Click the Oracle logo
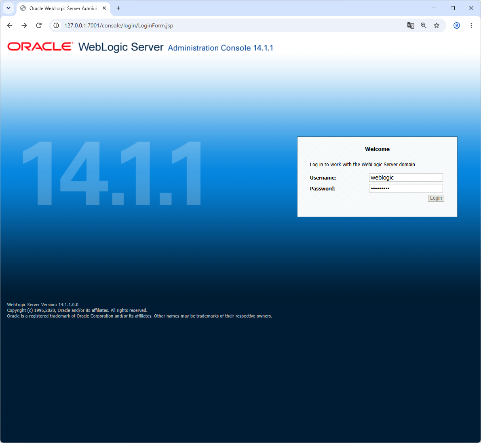The image size is (481, 443). pos(40,46)
